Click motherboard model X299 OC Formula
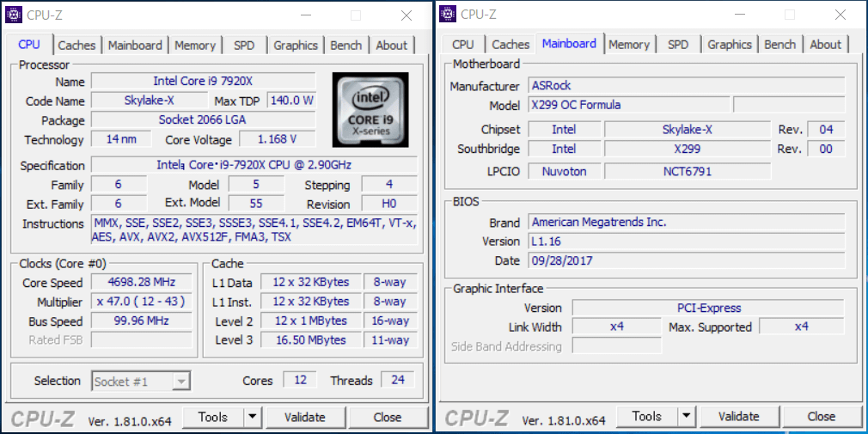Screen dimensions: 868x434 click(x=629, y=105)
